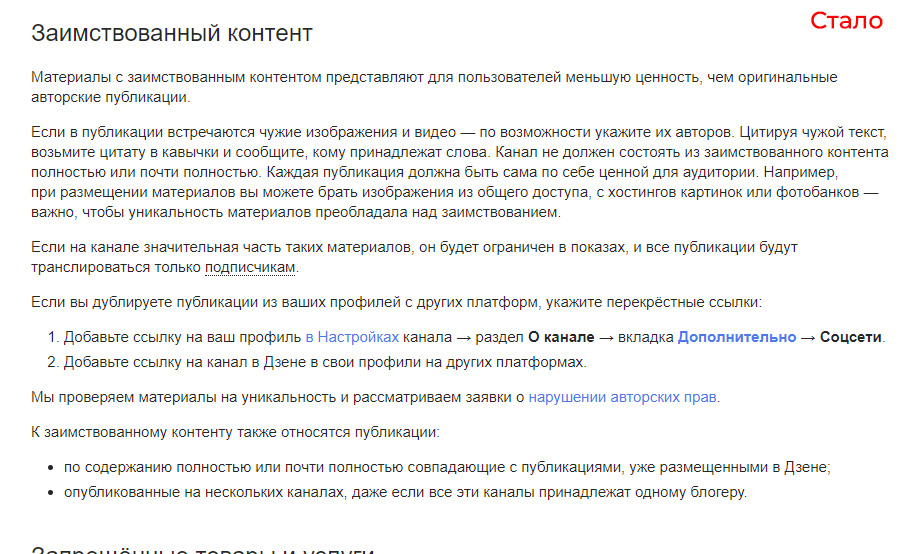Click the dotted-underlined word "подписчикам"
This screenshot has width=901, height=554.
(x=250, y=267)
